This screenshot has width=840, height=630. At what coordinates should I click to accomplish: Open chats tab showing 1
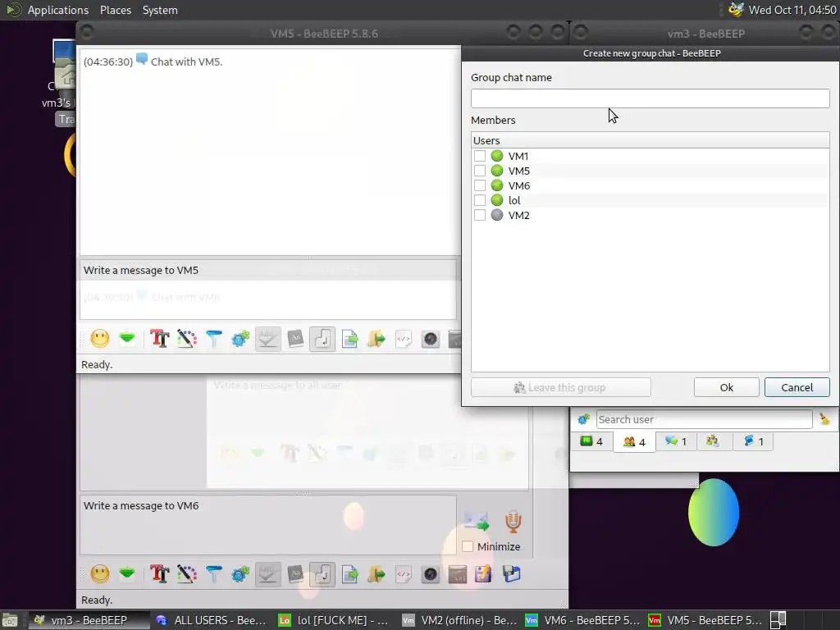(676, 441)
